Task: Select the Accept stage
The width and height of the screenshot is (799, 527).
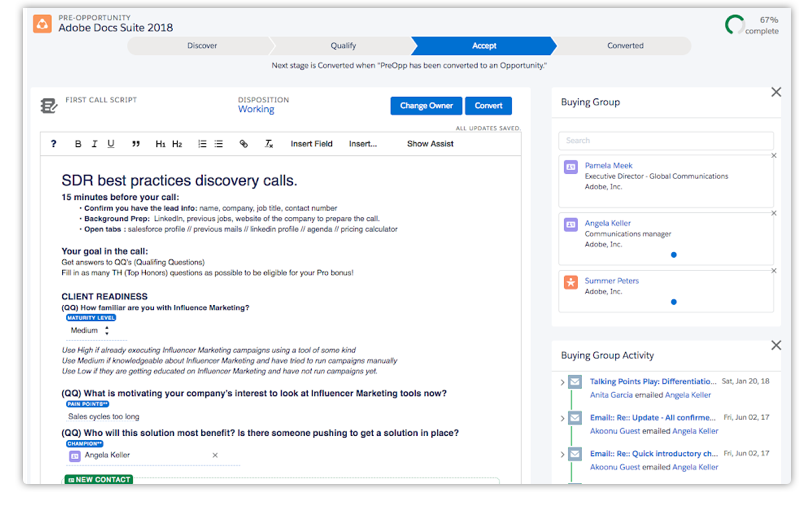Action: pyautogui.click(x=484, y=45)
